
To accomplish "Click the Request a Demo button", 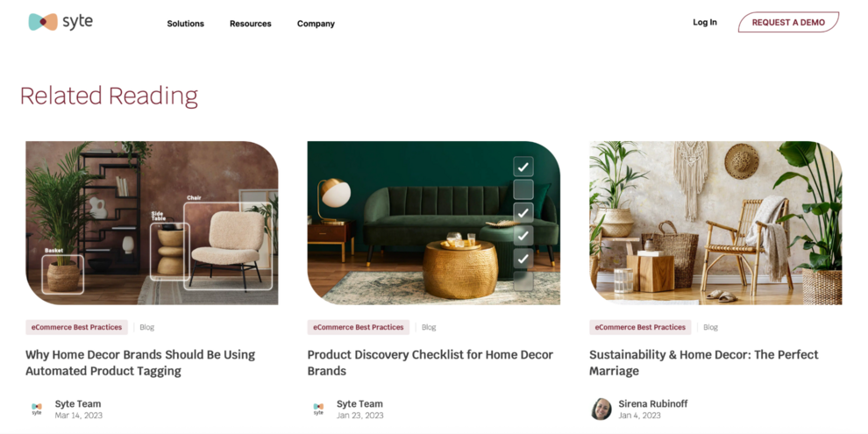I will tap(788, 22).
